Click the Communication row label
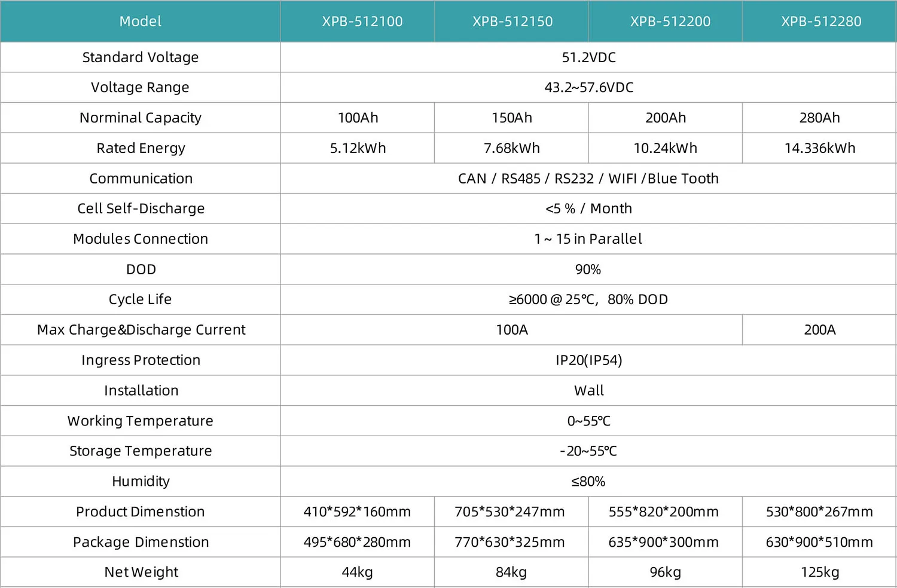897x588 pixels. coord(141,179)
